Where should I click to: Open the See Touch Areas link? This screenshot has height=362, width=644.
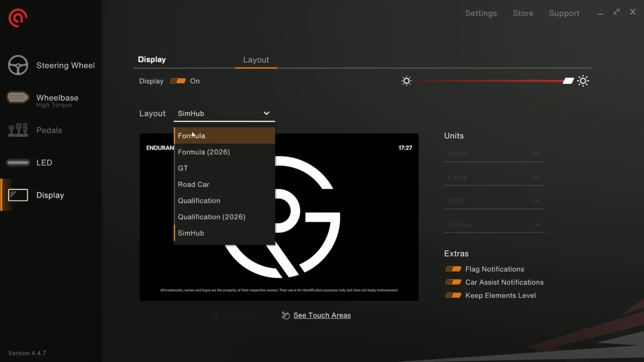coord(322,315)
